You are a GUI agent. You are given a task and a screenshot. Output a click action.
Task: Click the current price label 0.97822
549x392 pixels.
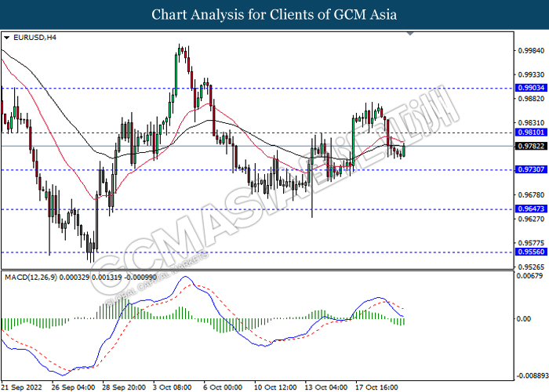coord(531,146)
